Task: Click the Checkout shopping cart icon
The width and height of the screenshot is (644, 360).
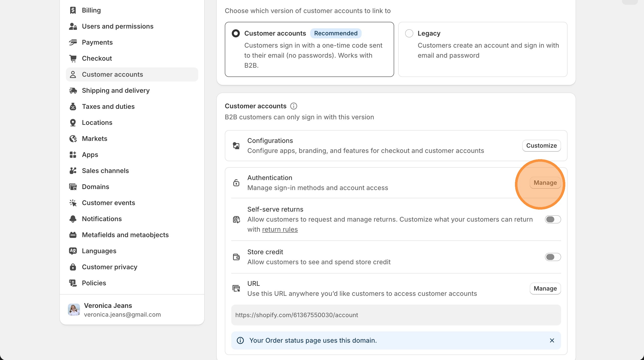Action: click(73, 58)
